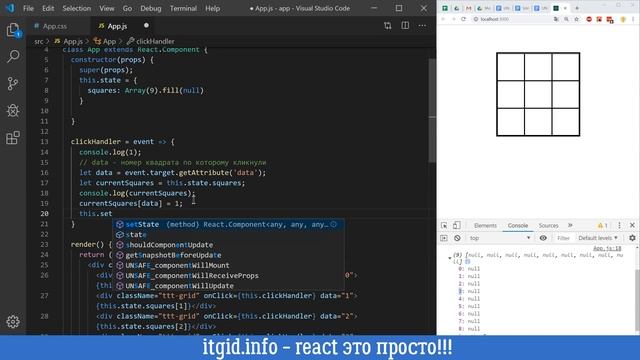Open the Debug view icon
This screenshot has width=640, height=360.
point(13,111)
